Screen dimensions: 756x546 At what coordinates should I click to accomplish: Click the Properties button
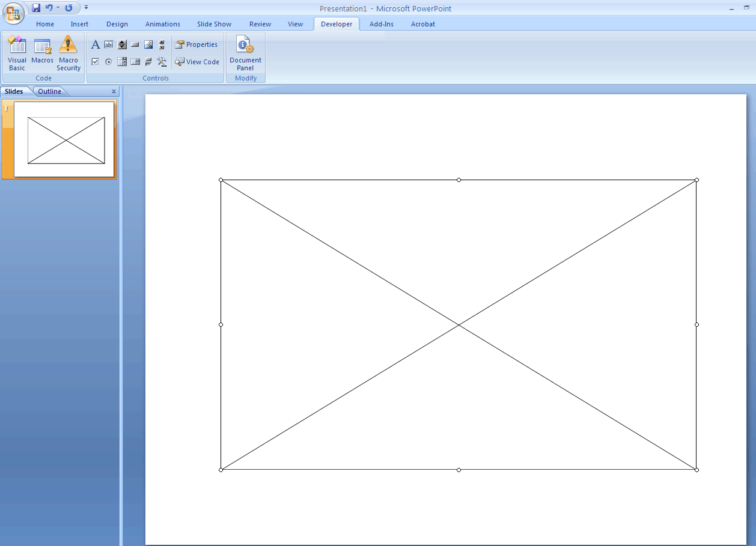pyautogui.click(x=197, y=44)
